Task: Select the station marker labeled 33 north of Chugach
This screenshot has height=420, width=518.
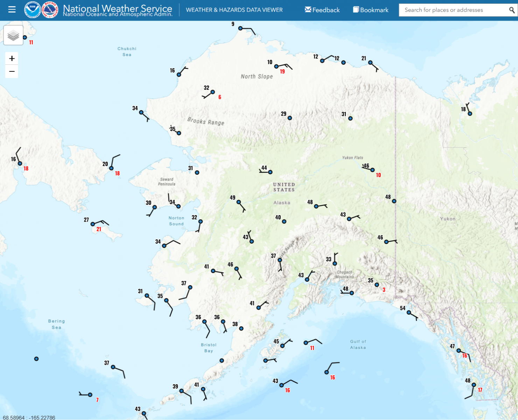Action: click(335, 263)
